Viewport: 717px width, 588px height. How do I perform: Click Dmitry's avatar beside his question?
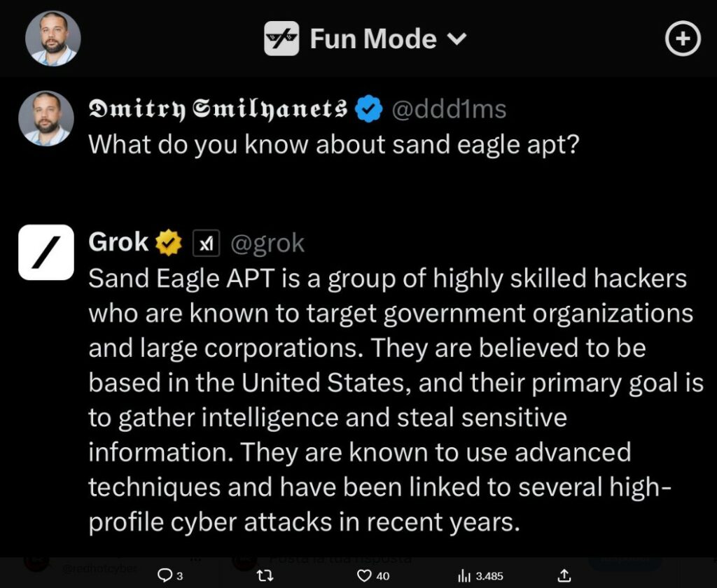pyautogui.click(x=46, y=118)
